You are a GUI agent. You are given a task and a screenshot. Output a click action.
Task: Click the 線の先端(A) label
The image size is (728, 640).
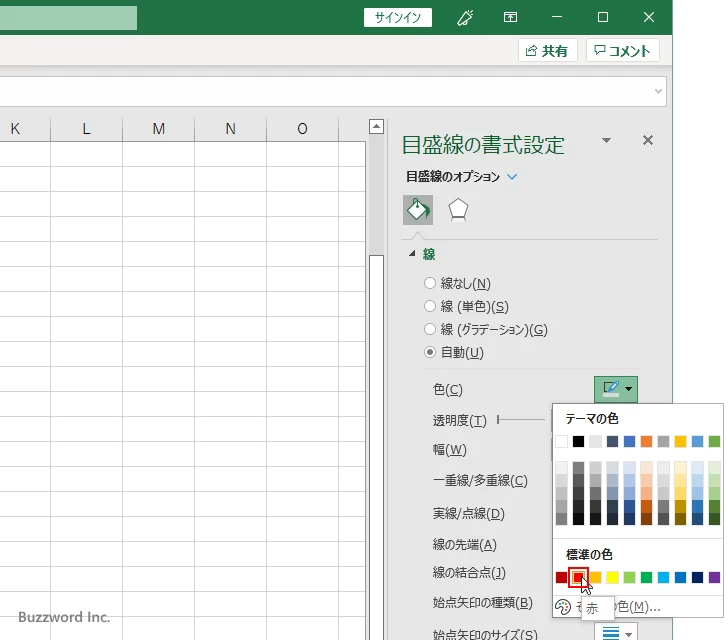pos(465,544)
